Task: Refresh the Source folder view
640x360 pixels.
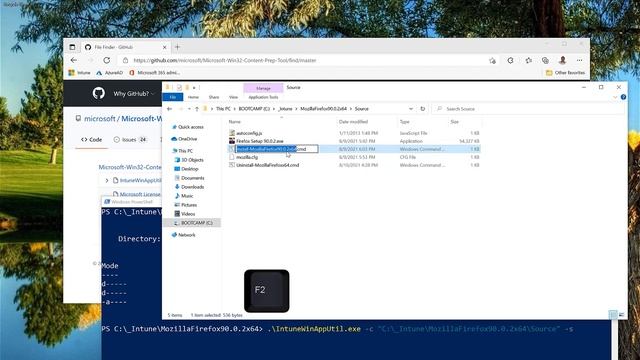Action: (x=422, y=109)
